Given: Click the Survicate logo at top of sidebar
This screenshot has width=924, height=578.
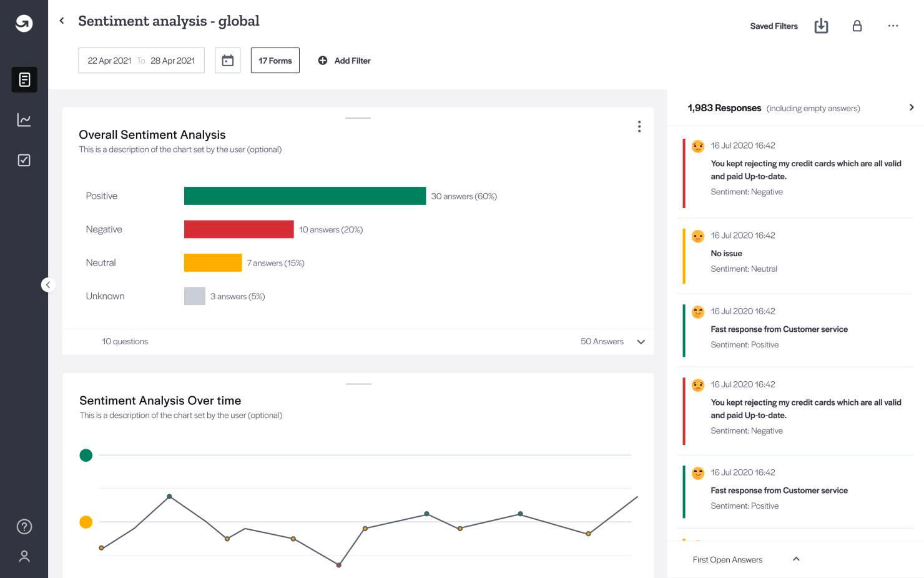Looking at the screenshot, I should tap(23, 24).
